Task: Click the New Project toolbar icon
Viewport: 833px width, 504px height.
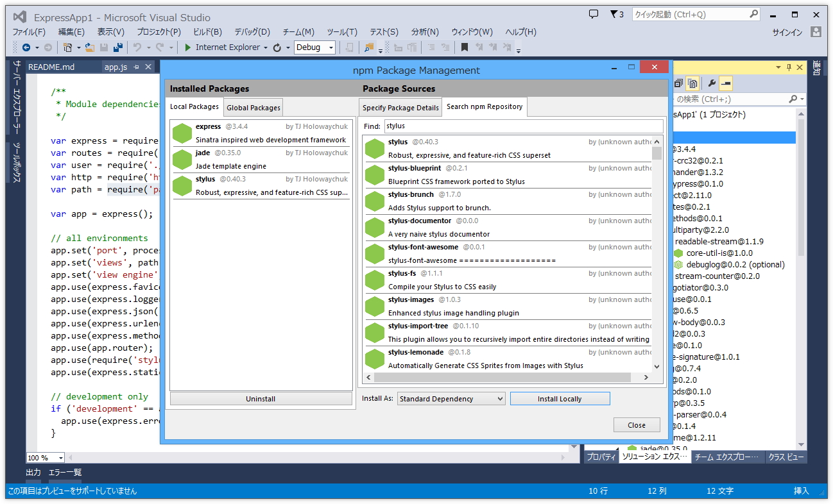Action: (x=68, y=47)
